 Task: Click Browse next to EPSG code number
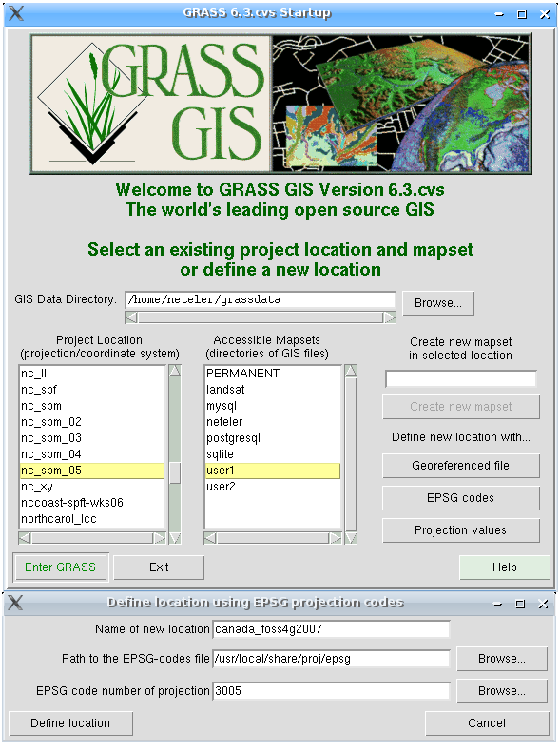[502, 691]
